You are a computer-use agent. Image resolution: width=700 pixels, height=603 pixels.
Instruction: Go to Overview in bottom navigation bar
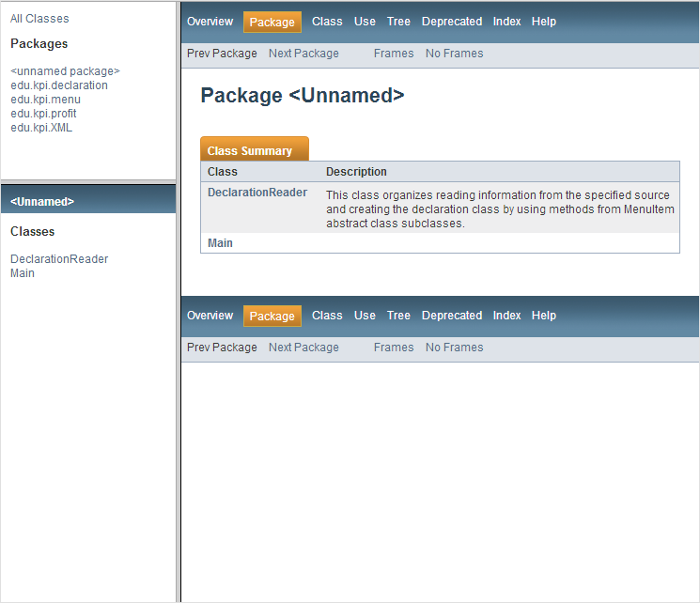pyautogui.click(x=210, y=316)
